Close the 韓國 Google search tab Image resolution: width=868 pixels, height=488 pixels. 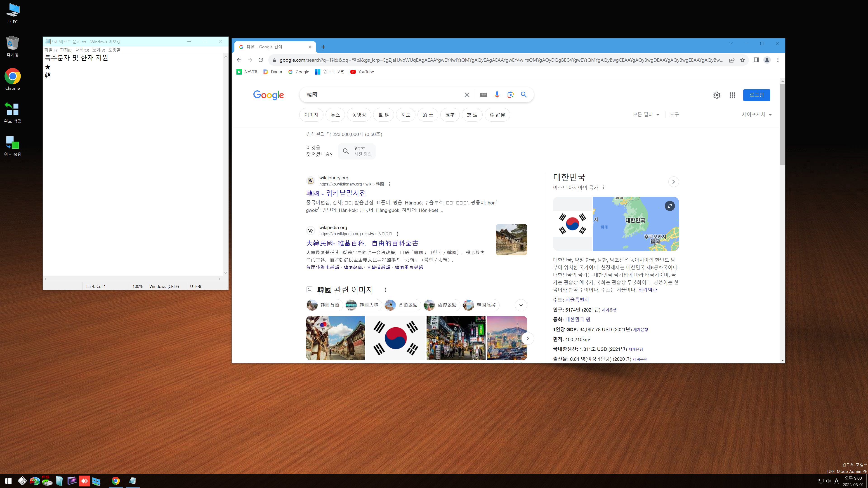[310, 47]
